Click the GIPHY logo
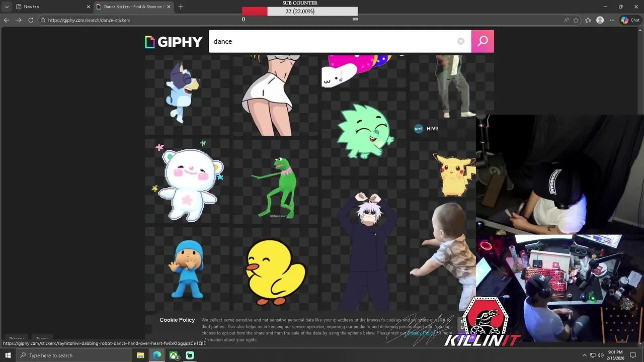 [174, 42]
